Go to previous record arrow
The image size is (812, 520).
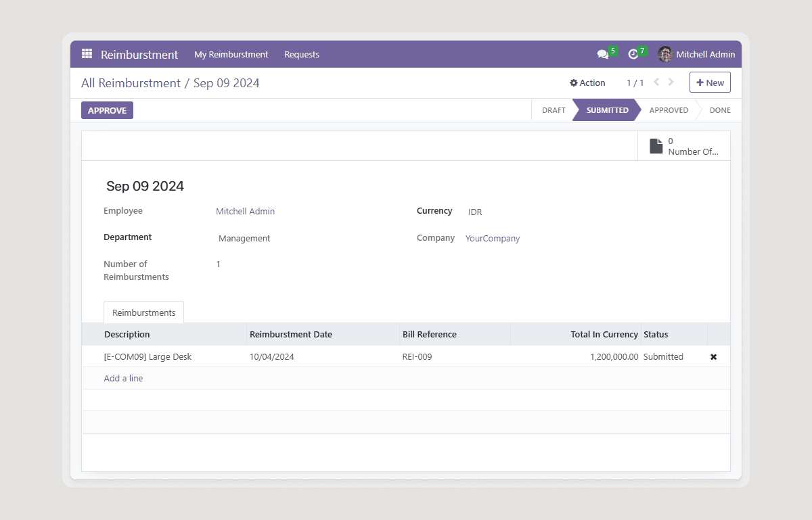[x=656, y=82]
